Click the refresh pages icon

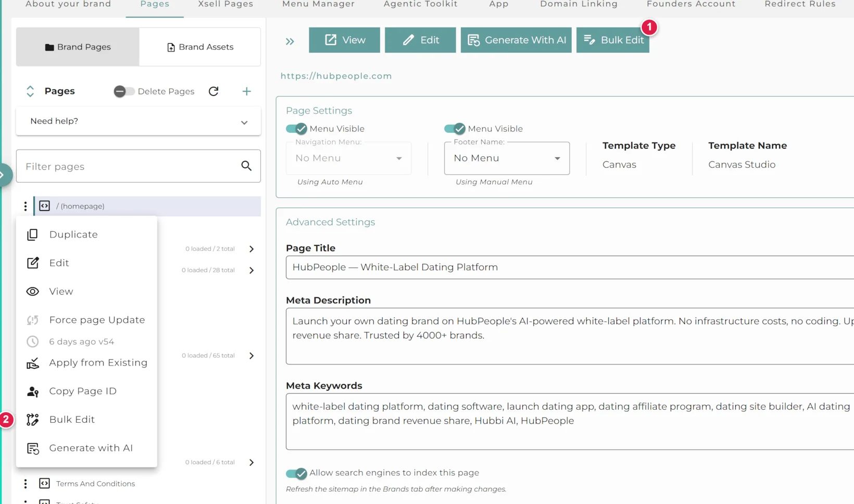pos(213,91)
